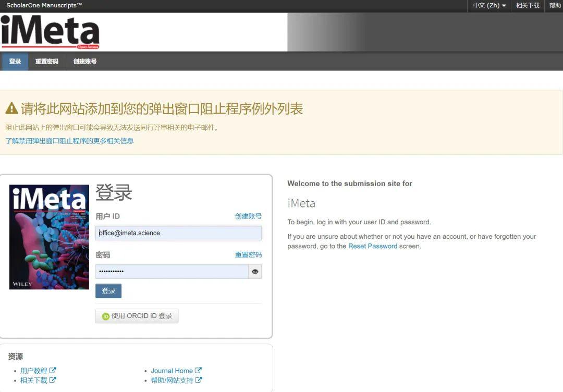
Task: Click the iMeta logo in the page header
Action: pyautogui.click(x=50, y=31)
